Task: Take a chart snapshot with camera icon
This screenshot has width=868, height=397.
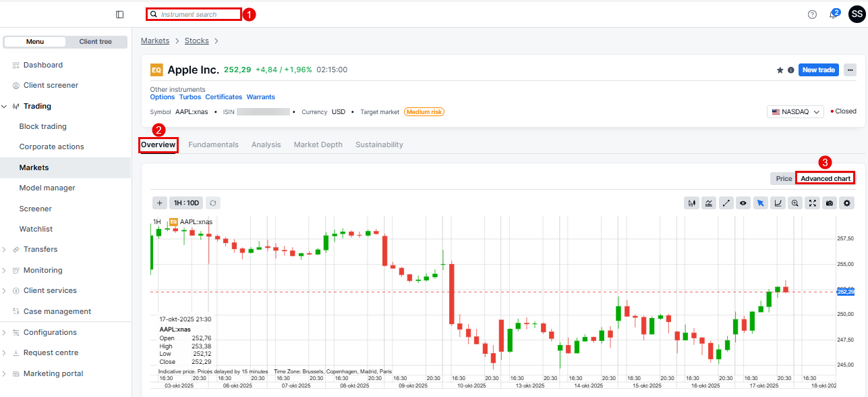Action: pos(830,203)
